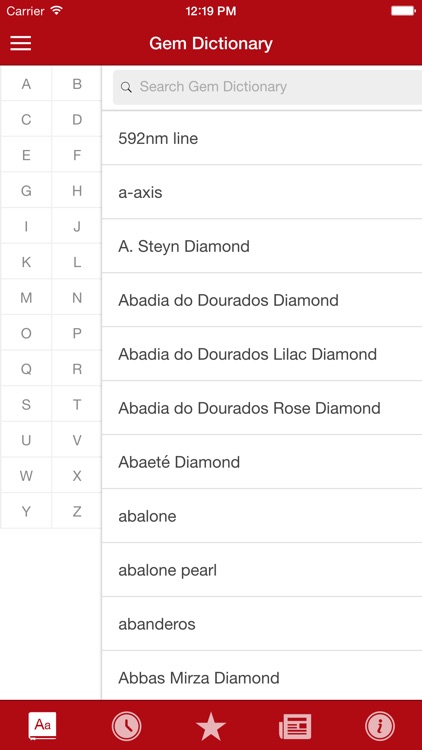
Task: Click the search magnifier icon
Action: tap(126, 87)
